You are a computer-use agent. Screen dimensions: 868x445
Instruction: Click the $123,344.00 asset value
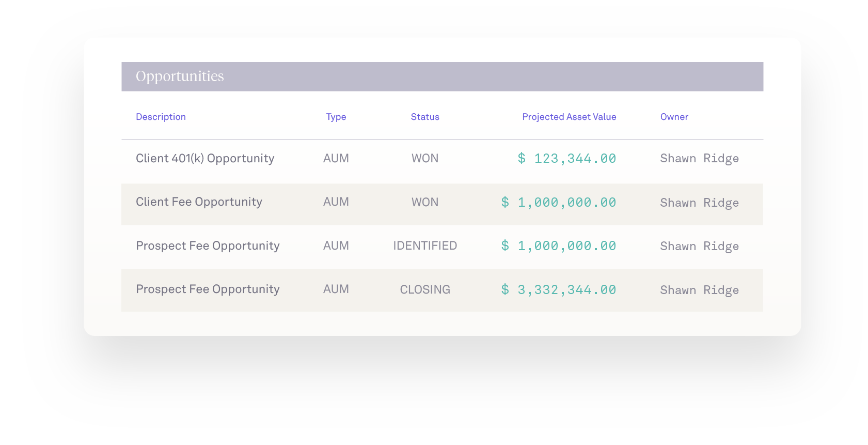click(567, 158)
